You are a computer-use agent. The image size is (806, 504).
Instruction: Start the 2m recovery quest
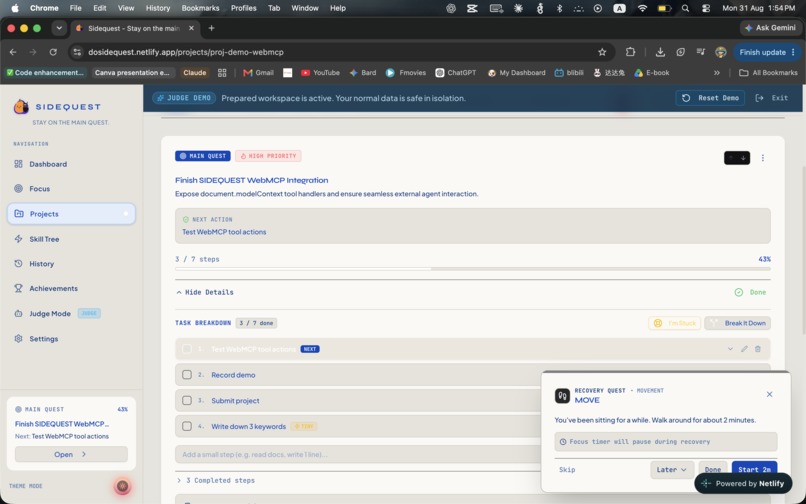[754, 469]
